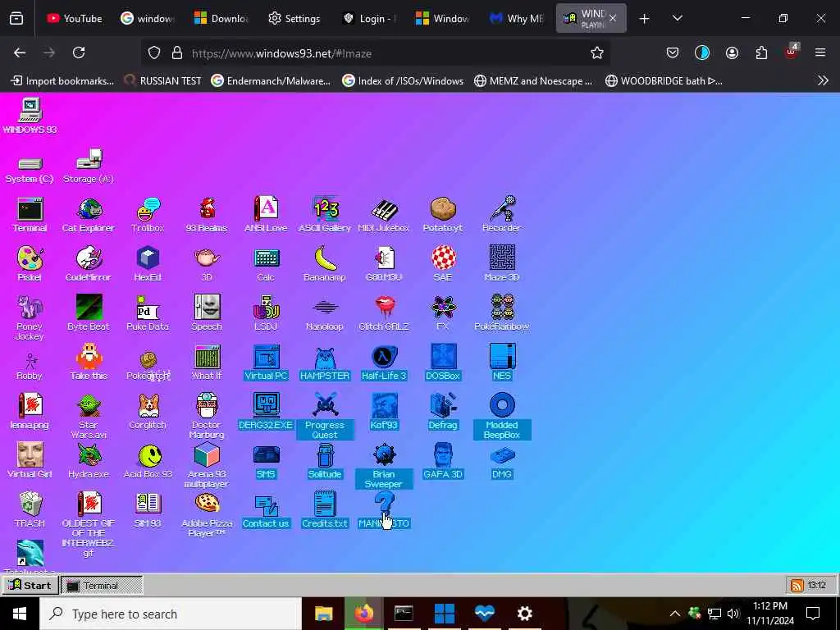Switch to the Why ME browser tab
The image size is (840, 630).
click(517, 18)
